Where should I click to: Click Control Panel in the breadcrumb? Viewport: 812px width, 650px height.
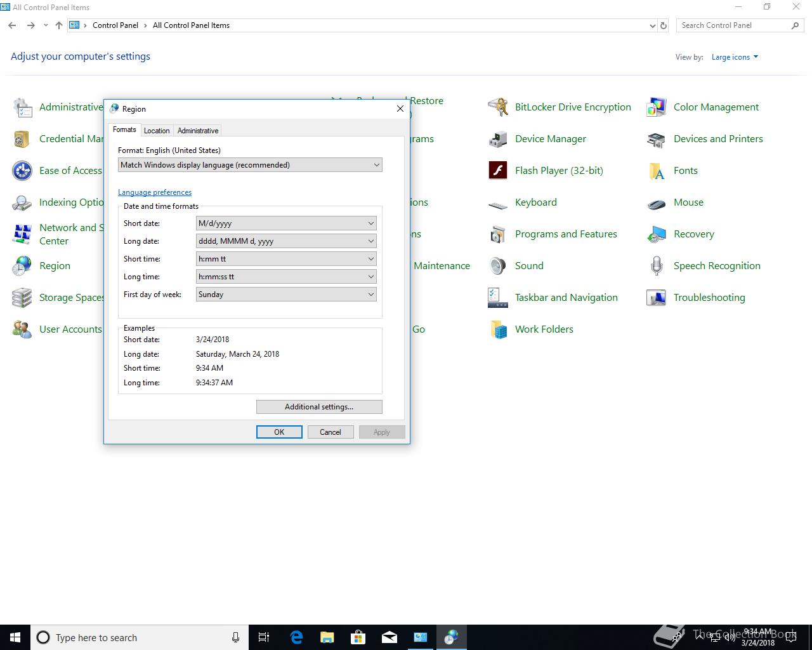click(115, 25)
